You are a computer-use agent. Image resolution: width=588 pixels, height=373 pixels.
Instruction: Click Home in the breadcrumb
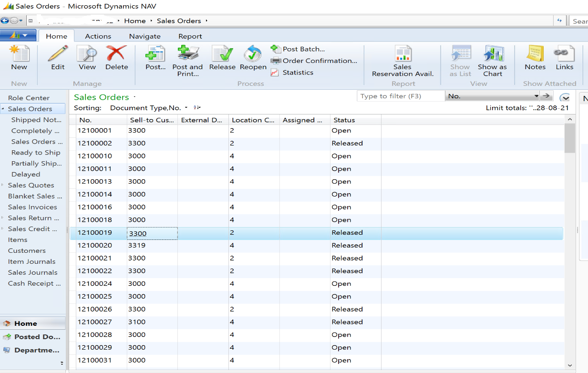[x=135, y=21]
